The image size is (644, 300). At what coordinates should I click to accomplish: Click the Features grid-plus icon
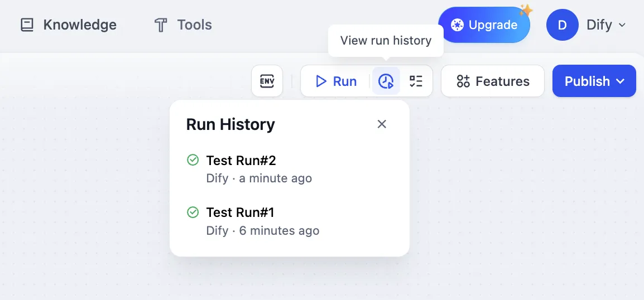pyautogui.click(x=463, y=81)
